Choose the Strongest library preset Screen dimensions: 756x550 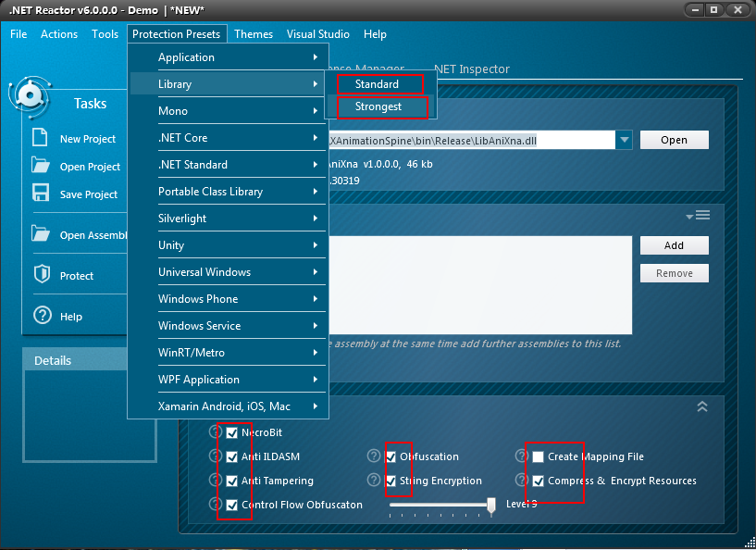click(380, 107)
